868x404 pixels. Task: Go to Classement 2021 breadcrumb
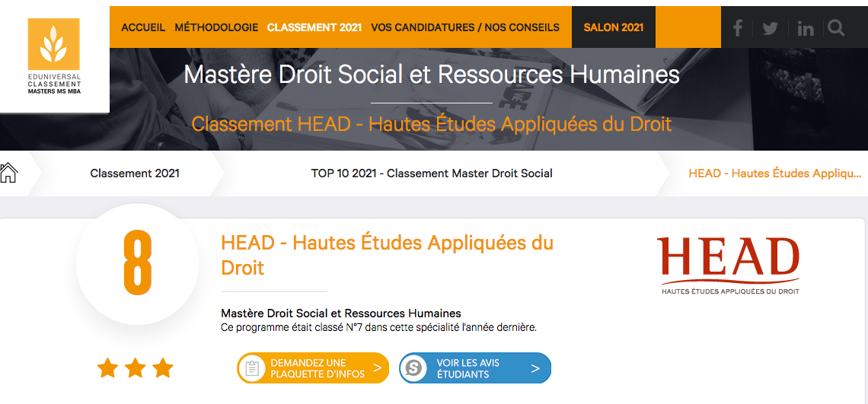click(135, 173)
